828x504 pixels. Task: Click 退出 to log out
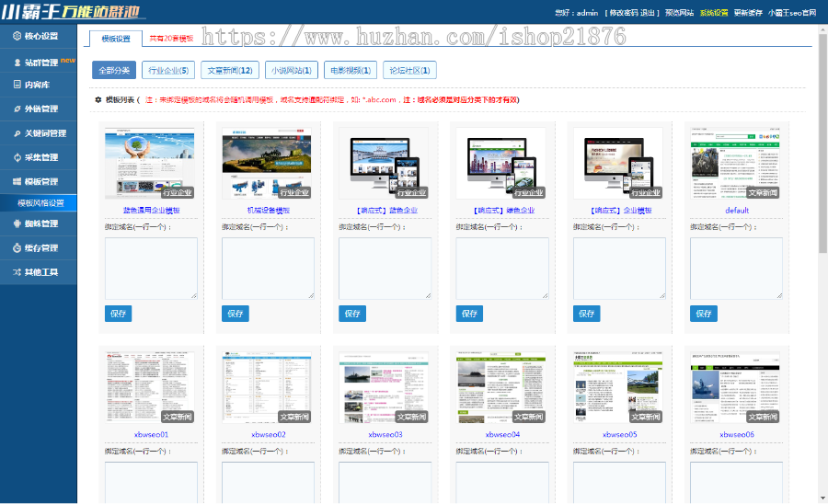point(650,13)
